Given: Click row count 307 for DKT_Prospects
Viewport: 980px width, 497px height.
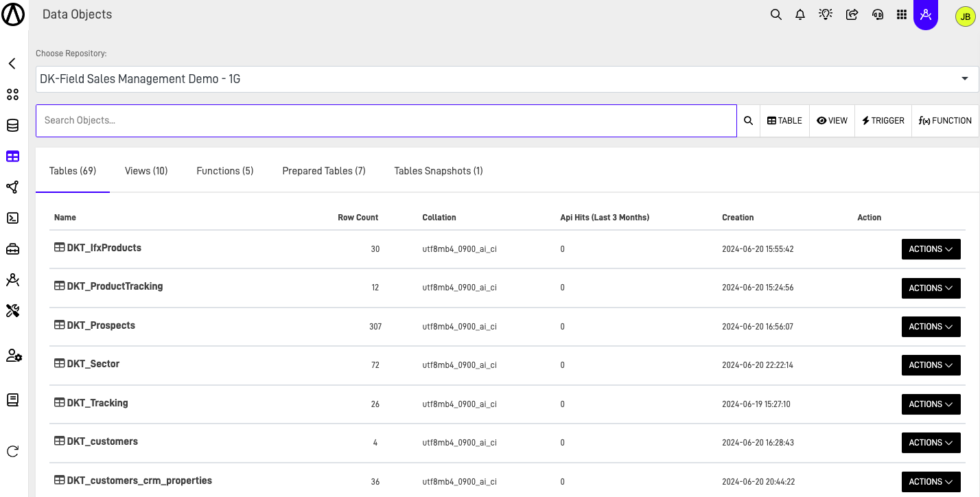Looking at the screenshot, I should coord(375,327).
